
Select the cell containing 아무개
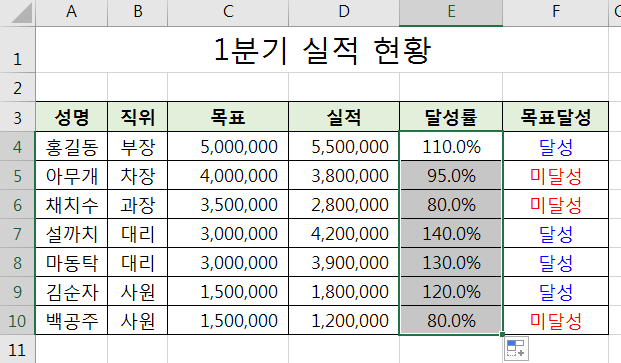(71, 175)
